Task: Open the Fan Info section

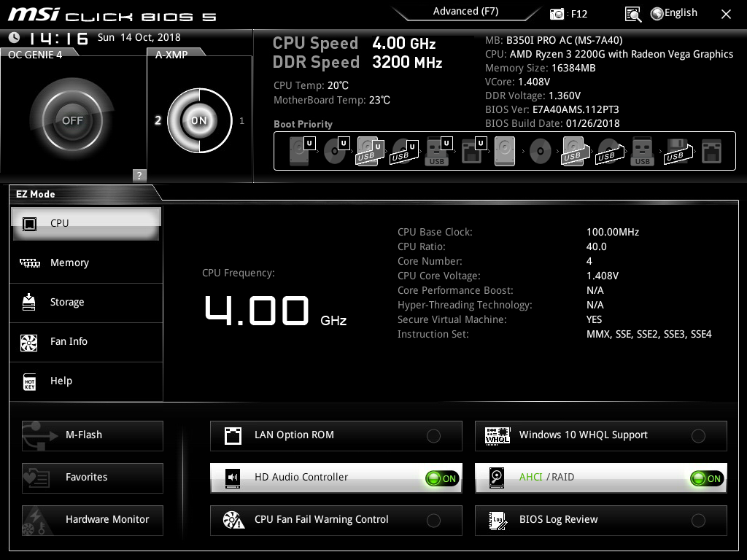Action: [x=86, y=342]
